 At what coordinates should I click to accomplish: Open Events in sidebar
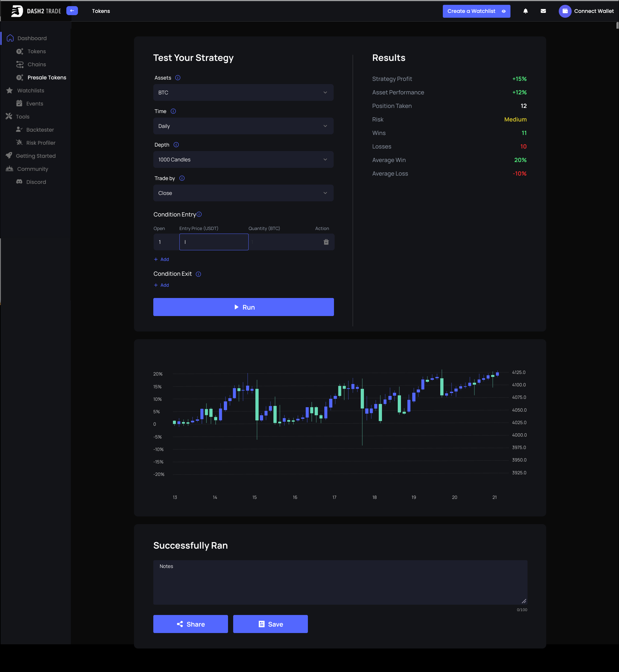point(34,103)
